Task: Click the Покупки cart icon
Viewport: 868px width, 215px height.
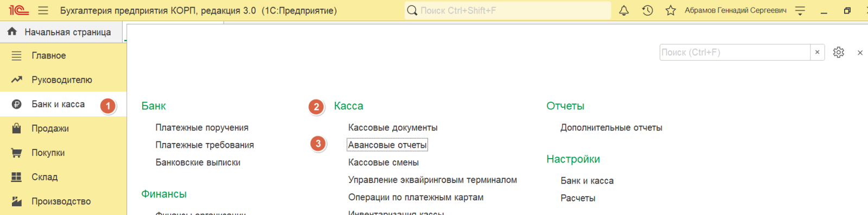Action: coord(17,153)
